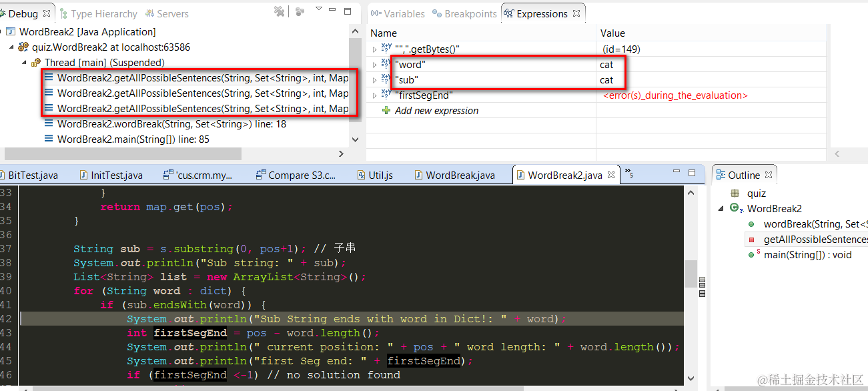This screenshot has width=868, height=391.
Task: Maximize the Debug view panel
Action: tap(348, 11)
